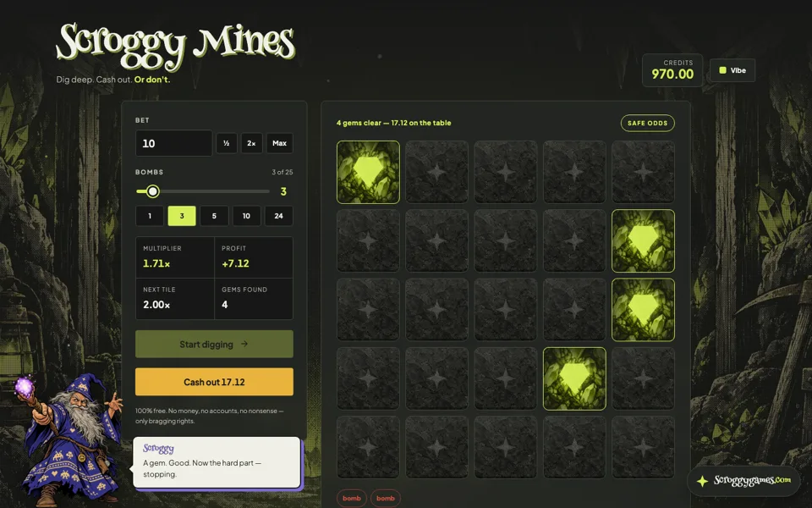The height and width of the screenshot is (508, 812).
Task: Dig the tile in row 4, column 2
Action: tap(436, 378)
